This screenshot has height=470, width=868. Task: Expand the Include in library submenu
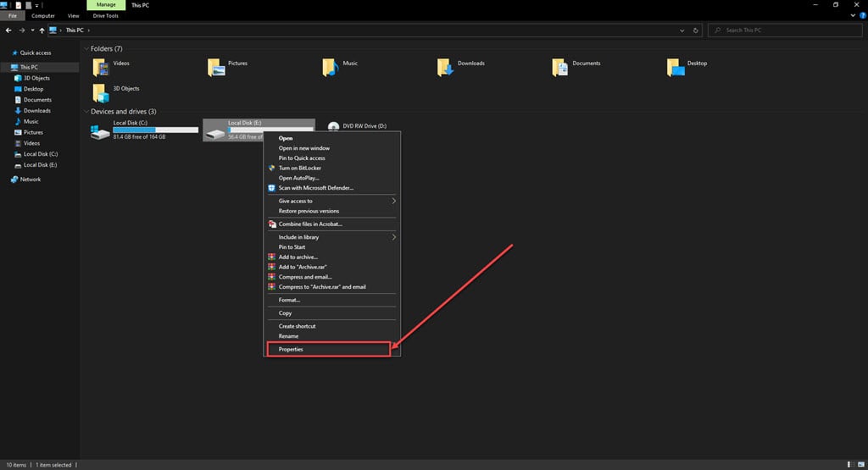(x=394, y=237)
